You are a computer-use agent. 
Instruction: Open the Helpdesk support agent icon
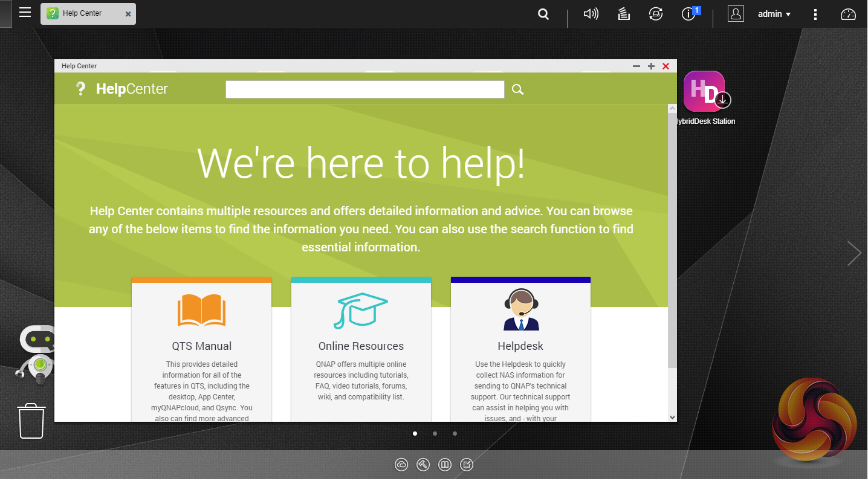(x=521, y=309)
